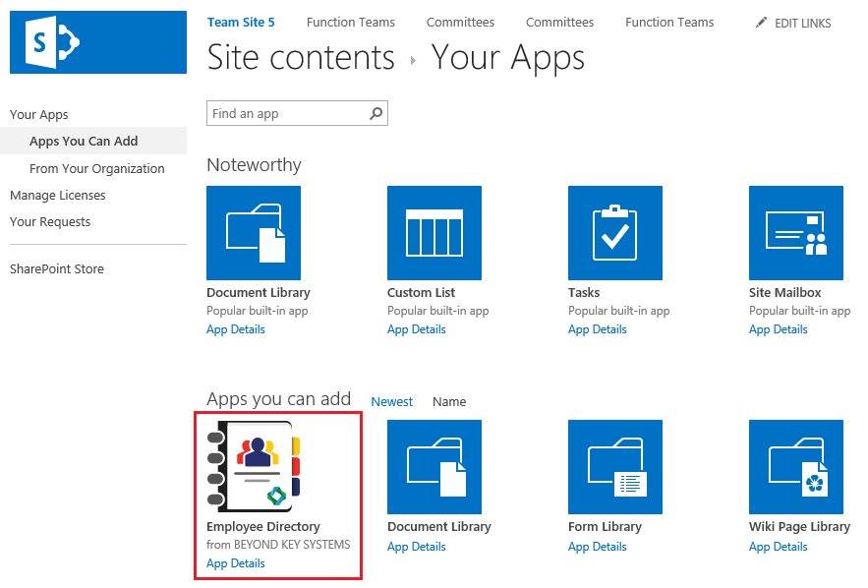Open the first Function Teams nav link
Screen dimensions: 868x588
coord(350,23)
